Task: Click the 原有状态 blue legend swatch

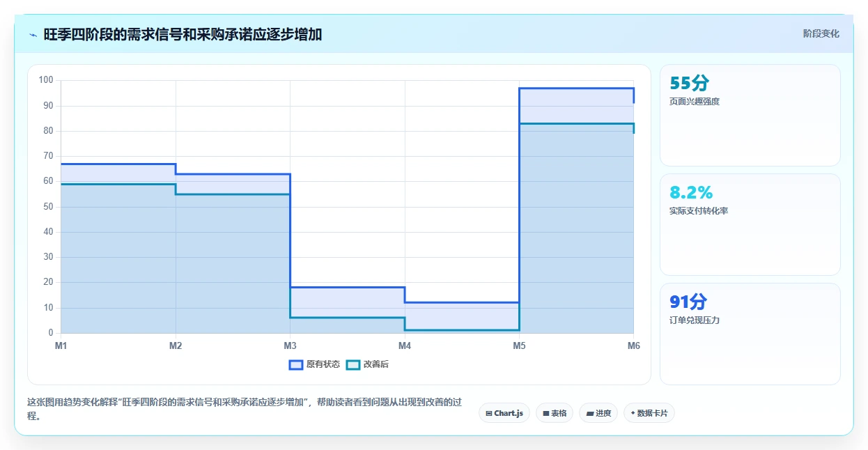Action: [296, 364]
